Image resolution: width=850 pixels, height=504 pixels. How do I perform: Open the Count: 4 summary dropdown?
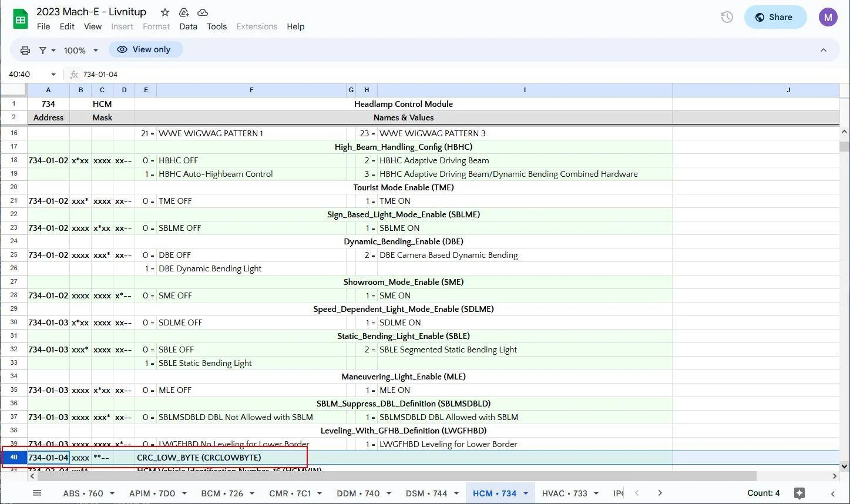pos(764,493)
